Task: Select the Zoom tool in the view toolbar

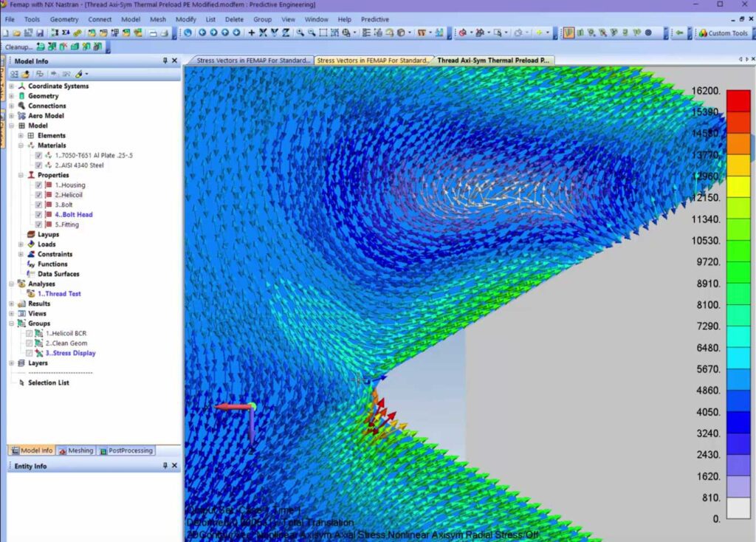Action: [x=299, y=33]
